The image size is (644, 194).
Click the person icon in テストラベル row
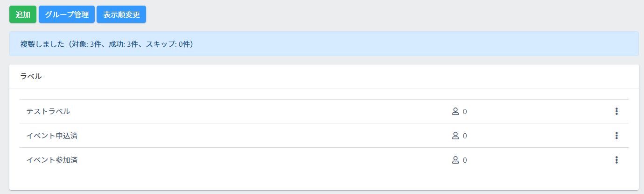455,111
